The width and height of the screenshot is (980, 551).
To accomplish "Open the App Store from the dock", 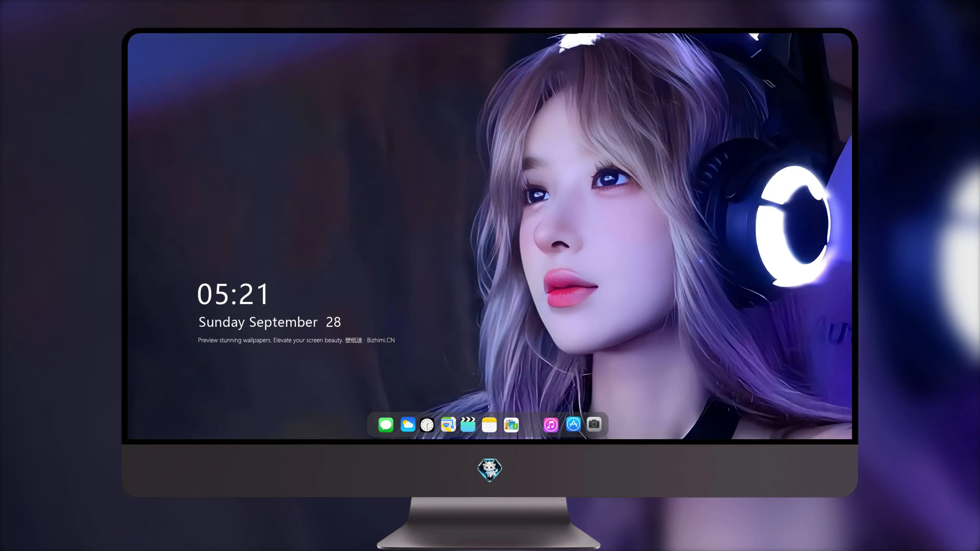I will pos(573,424).
